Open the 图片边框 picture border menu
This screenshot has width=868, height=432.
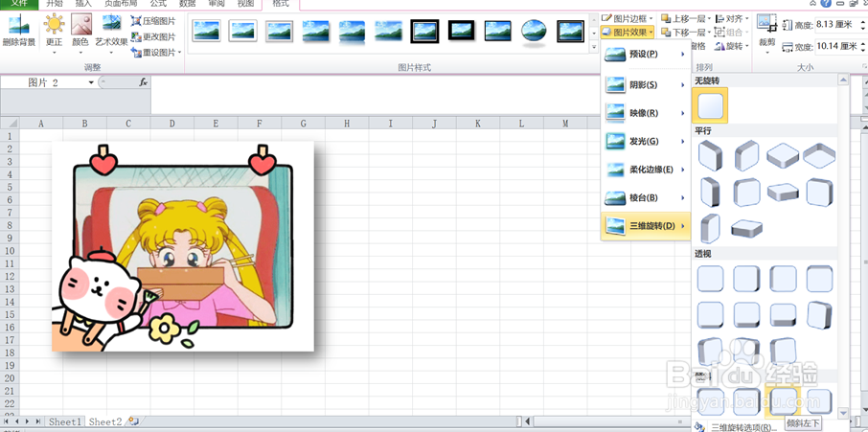tap(628, 19)
